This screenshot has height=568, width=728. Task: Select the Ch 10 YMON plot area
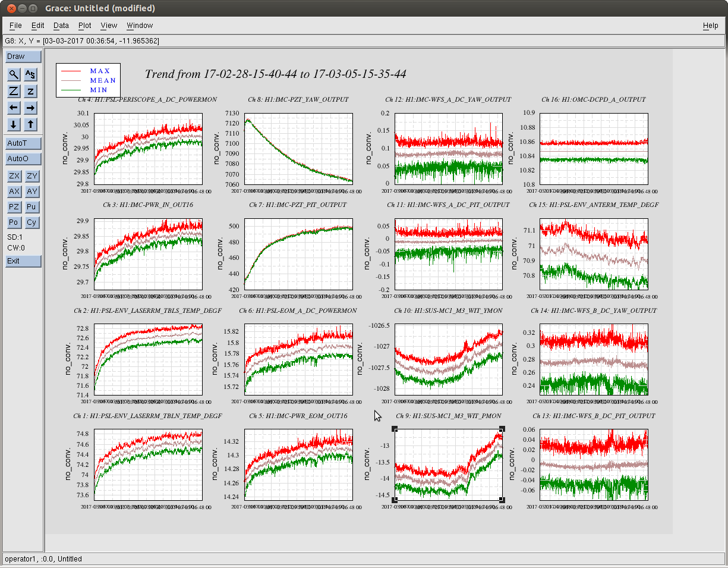(x=448, y=360)
